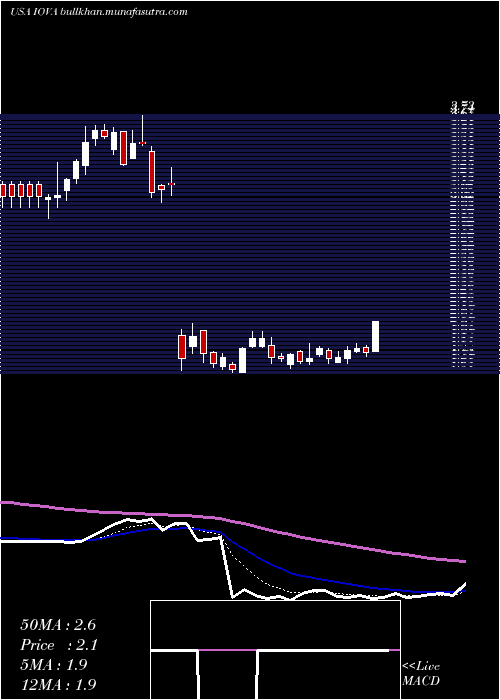Click the "50MA : 2.6" readout
This screenshot has width=500, height=700.
point(58,625)
